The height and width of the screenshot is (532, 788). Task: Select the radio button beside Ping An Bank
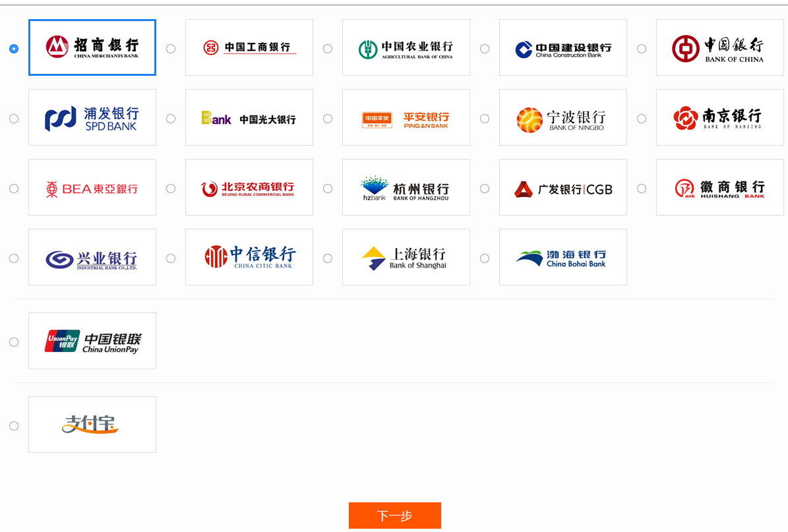328,119
